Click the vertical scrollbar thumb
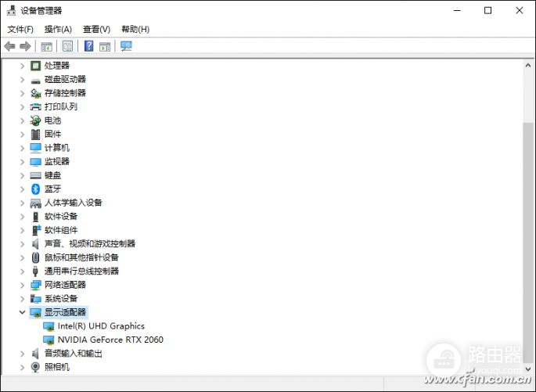The image size is (536, 392). (528, 241)
